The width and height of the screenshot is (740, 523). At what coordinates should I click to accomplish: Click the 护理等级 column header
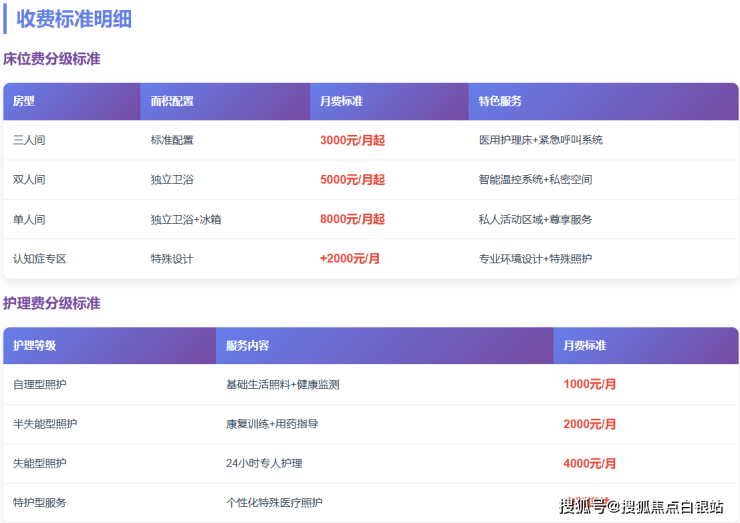point(35,345)
